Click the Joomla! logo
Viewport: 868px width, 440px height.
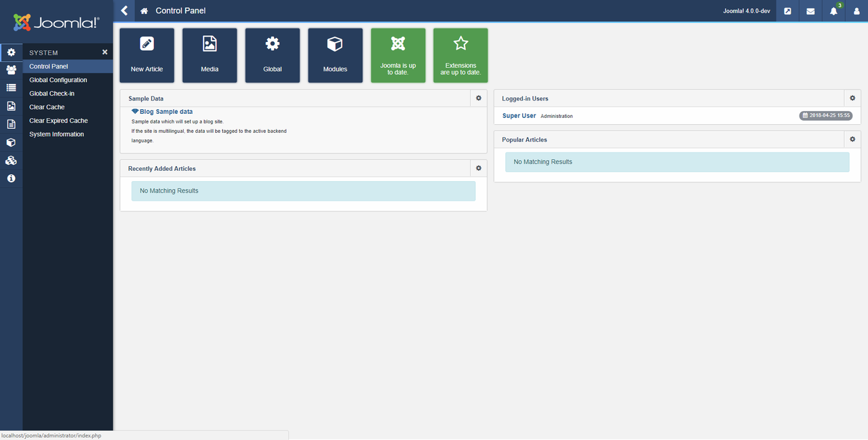57,22
